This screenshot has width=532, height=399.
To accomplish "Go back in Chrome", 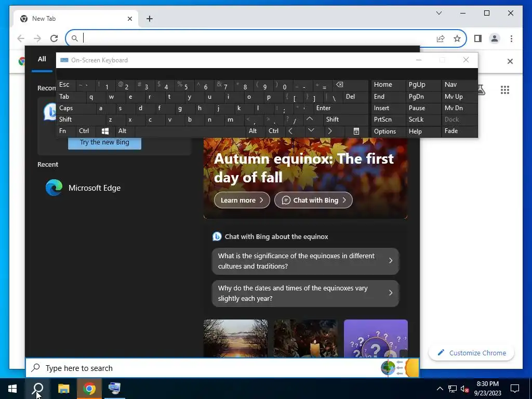I will pyautogui.click(x=21, y=38).
